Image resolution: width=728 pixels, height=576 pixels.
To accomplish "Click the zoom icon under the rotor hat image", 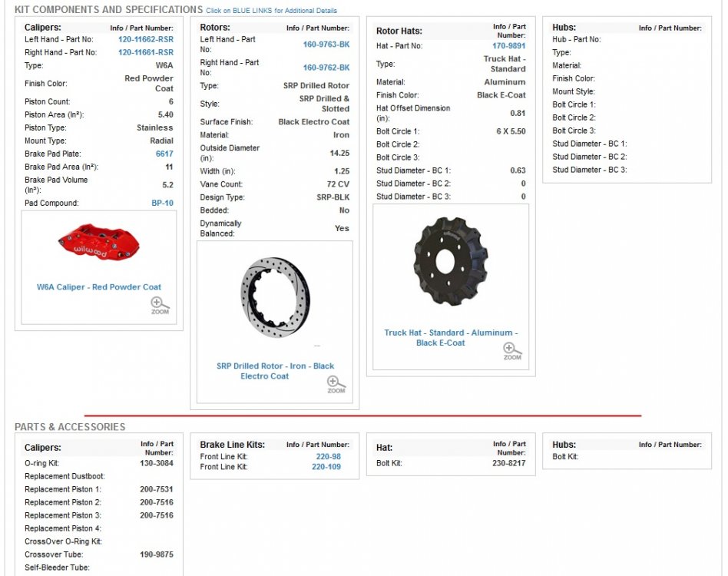I will pos(511,351).
